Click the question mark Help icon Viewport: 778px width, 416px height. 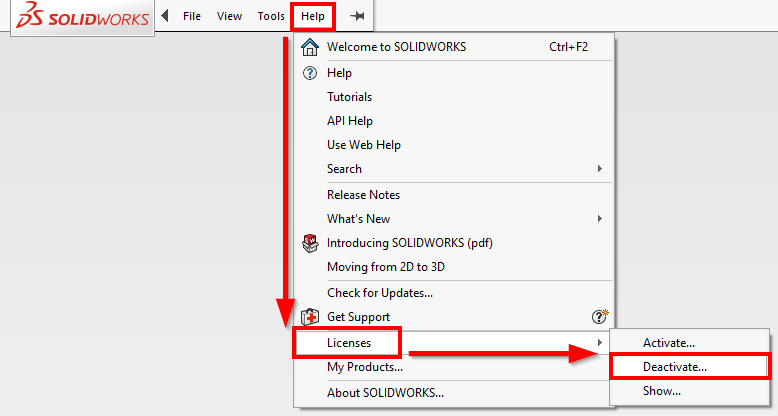point(310,73)
